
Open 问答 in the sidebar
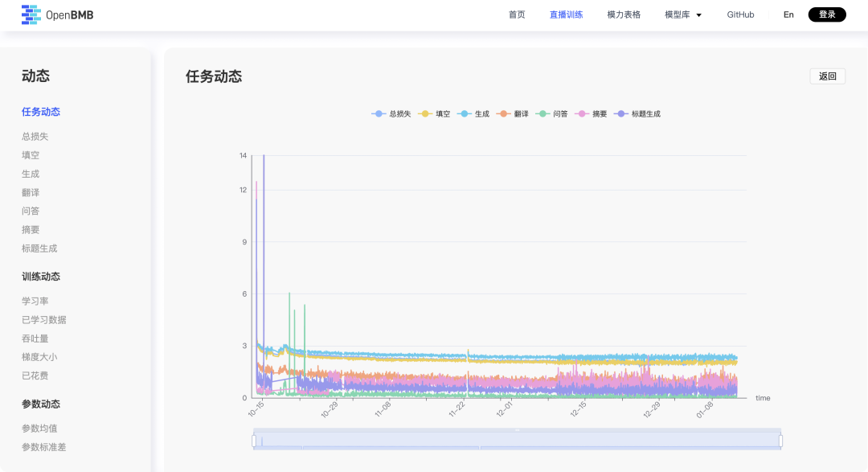tap(31, 211)
